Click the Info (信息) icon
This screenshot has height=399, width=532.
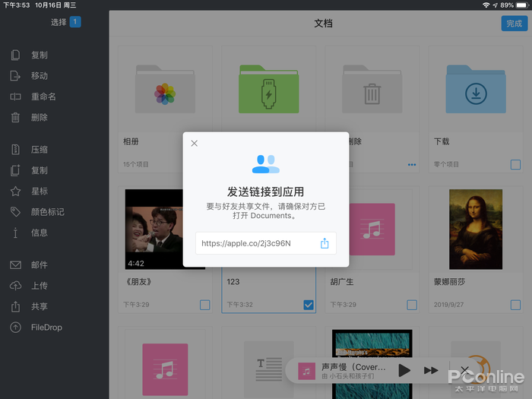pyautogui.click(x=15, y=233)
